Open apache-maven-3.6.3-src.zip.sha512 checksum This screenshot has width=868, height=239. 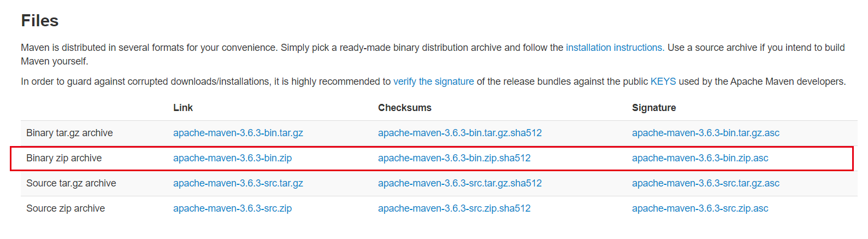(x=454, y=208)
